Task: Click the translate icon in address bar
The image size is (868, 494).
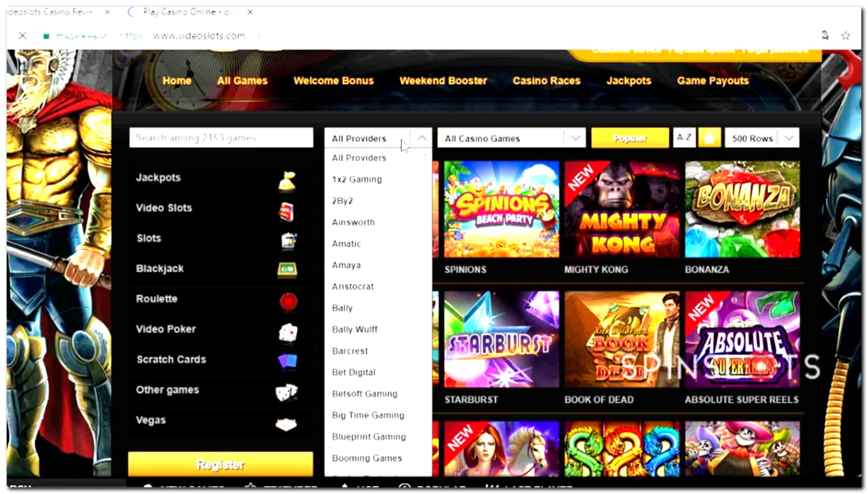Action: pos(825,35)
